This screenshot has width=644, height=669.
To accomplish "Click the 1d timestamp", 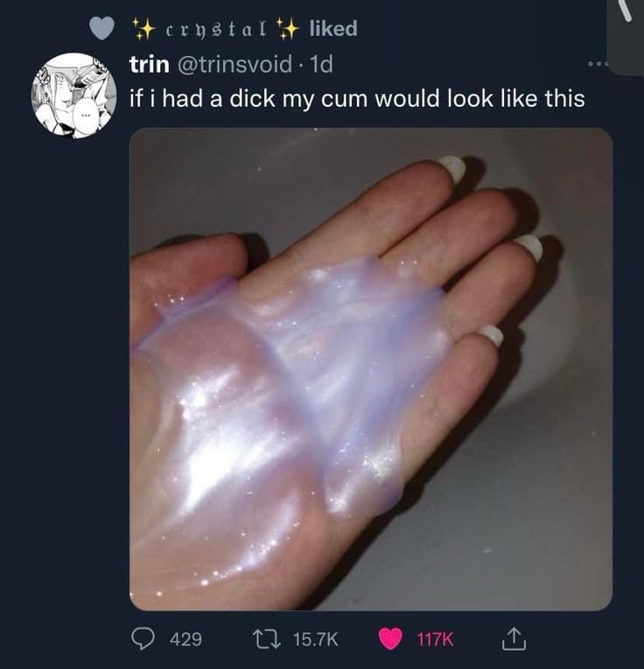I will pos(321,65).
